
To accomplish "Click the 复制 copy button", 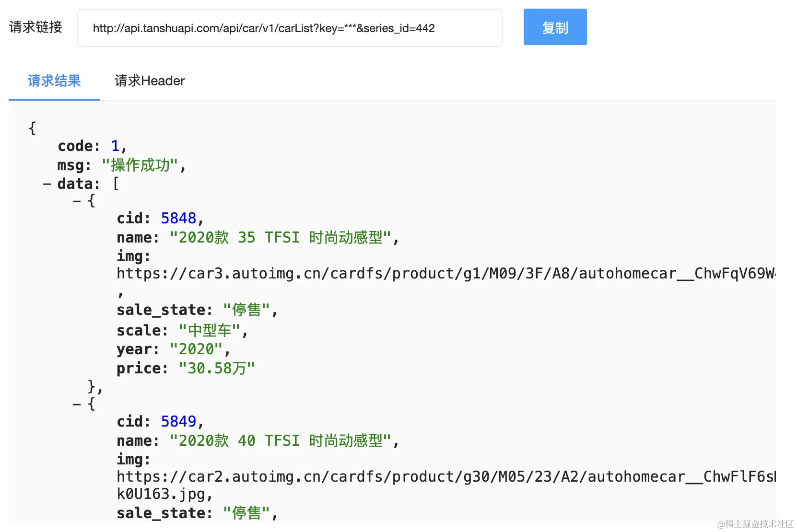I will click(x=555, y=27).
